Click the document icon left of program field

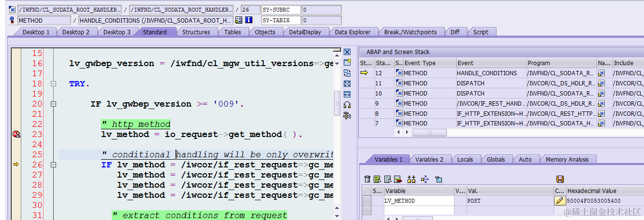(12, 10)
